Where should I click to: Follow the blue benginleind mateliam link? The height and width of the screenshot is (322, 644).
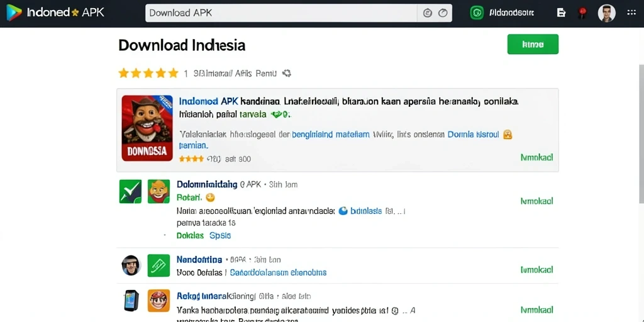coord(331,135)
